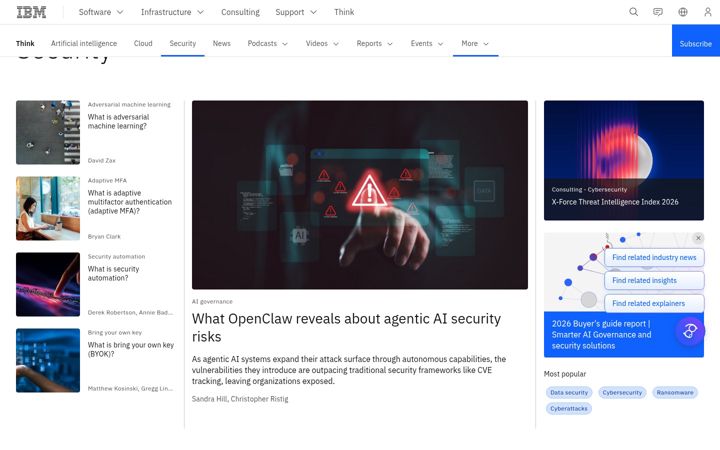Click the IBM logo
The height and width of the screenshot is (450, 720).
(31, 12)
